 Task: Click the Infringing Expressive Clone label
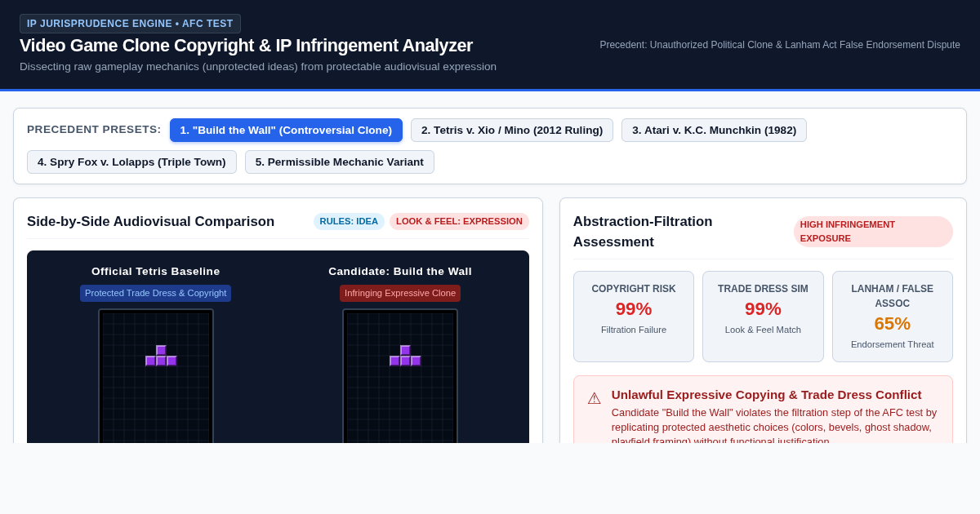point(400,293)
